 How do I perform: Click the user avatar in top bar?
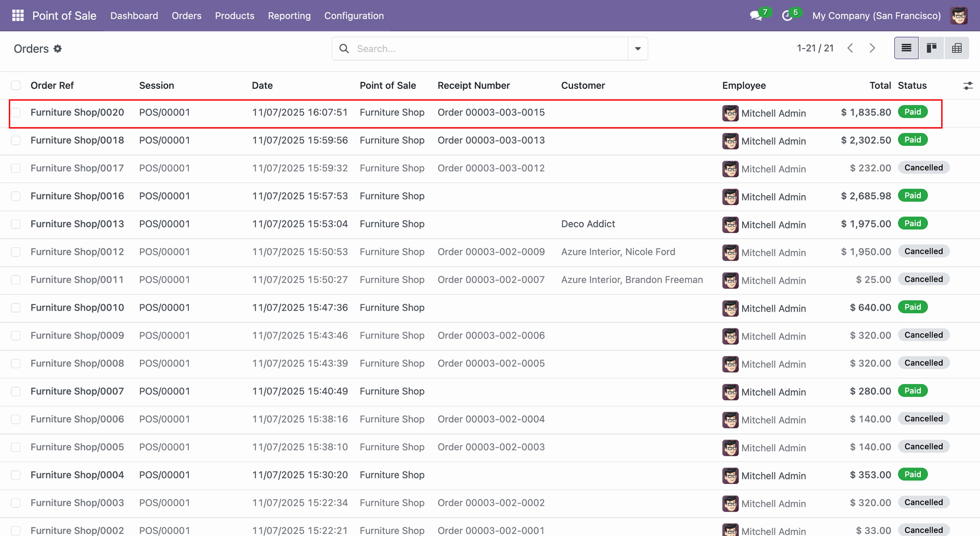pos(959,16)
